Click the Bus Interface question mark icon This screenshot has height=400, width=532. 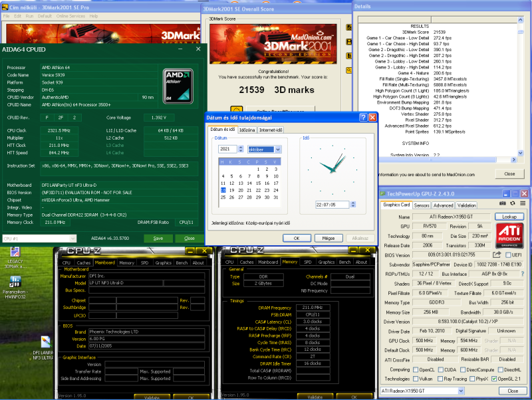[523, 274]
